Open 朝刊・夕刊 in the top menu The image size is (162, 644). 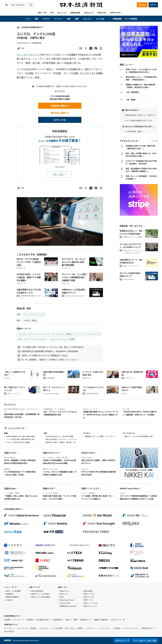tap(42, 13)
